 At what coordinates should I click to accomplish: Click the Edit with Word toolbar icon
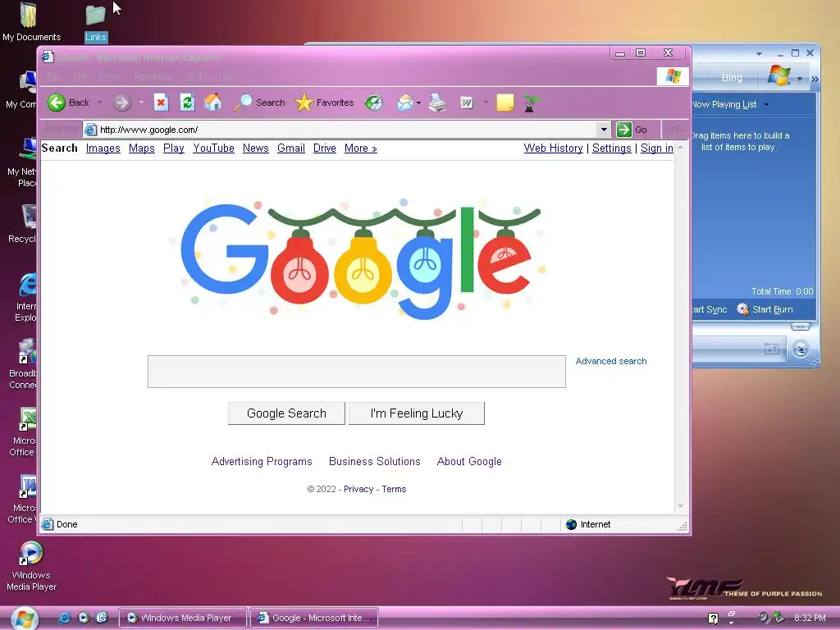tap(467, 103)
